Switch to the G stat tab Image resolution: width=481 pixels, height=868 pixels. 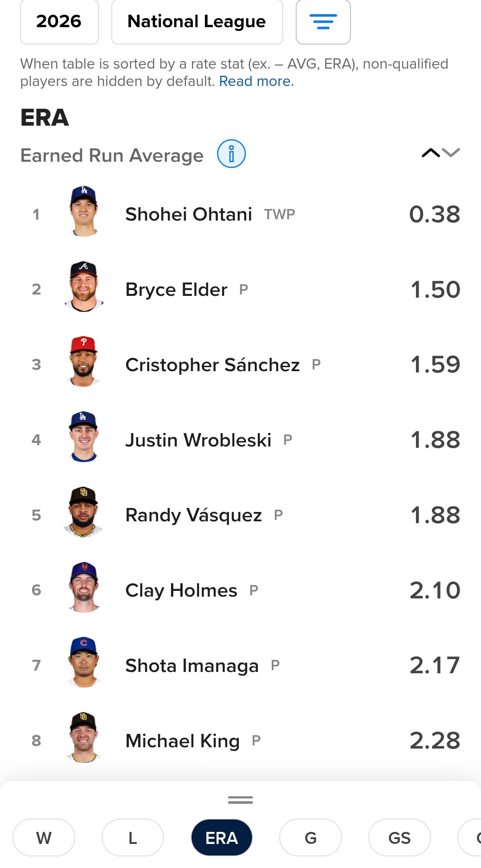point(310,838)
